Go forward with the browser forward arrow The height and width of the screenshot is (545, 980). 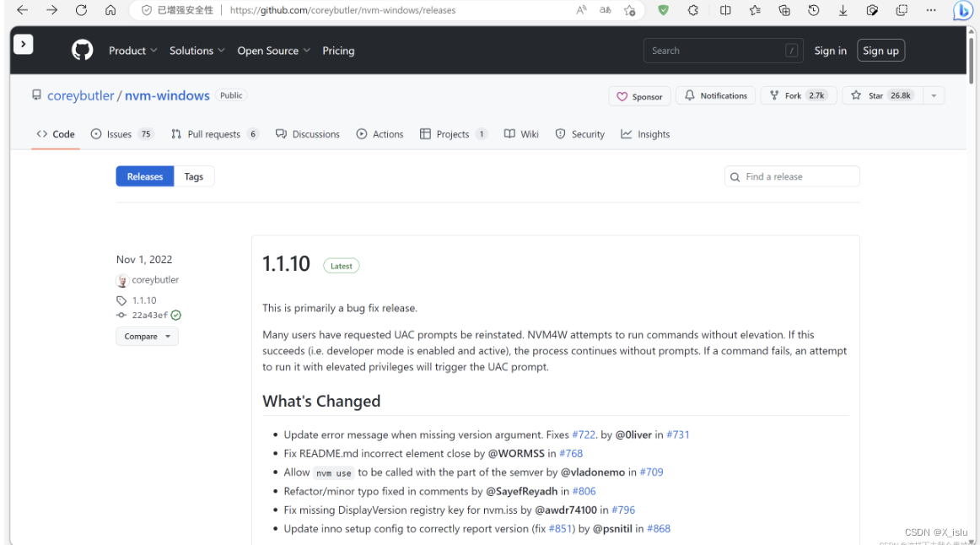pyautogui.click(x=52, y=10)
